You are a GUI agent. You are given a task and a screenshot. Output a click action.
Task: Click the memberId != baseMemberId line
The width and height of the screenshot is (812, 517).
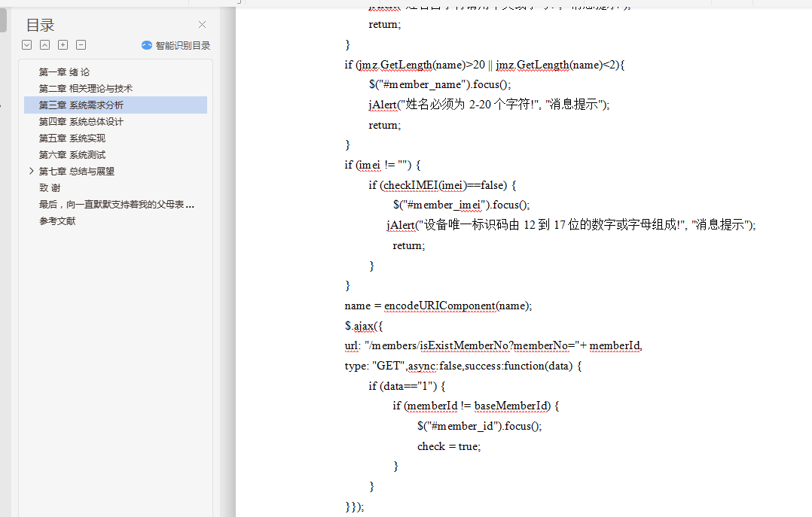(476, 406)
